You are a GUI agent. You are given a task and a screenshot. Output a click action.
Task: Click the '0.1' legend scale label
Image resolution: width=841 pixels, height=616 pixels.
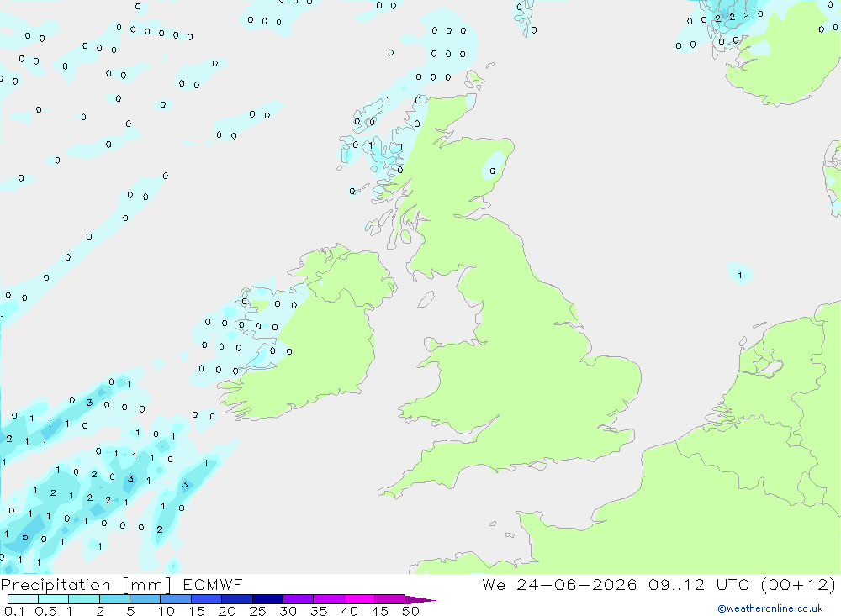(14, 611)
